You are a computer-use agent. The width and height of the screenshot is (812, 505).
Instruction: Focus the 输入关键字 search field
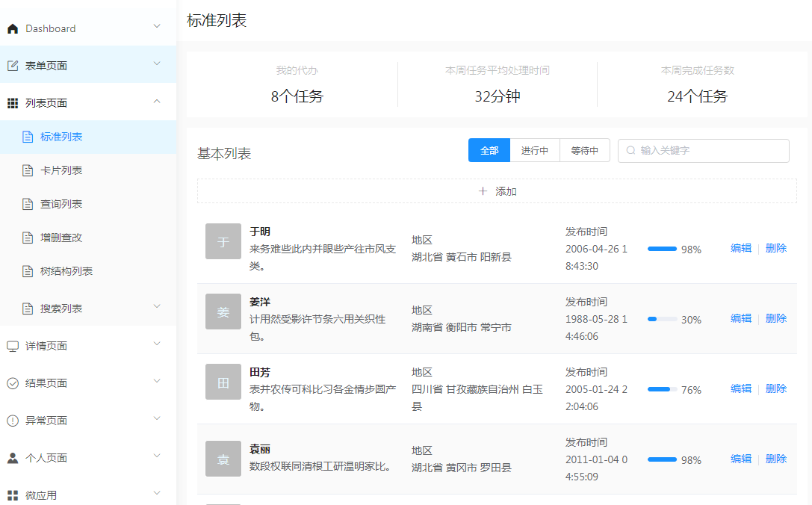(710, 150)
